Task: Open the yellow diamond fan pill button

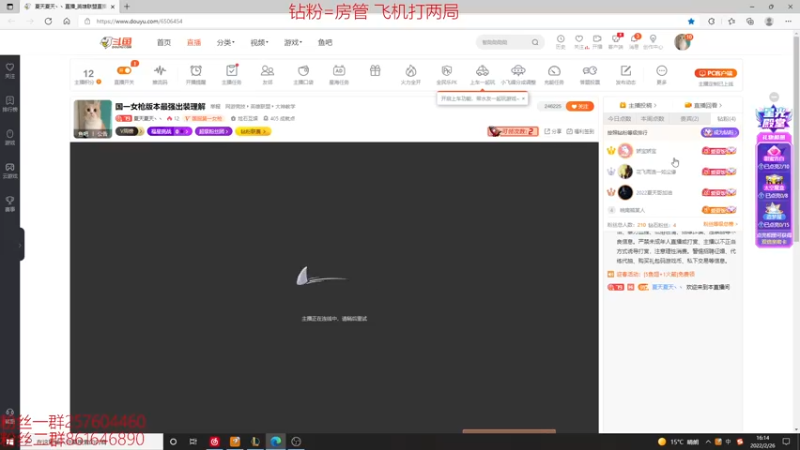Action: tap(253, 131)
